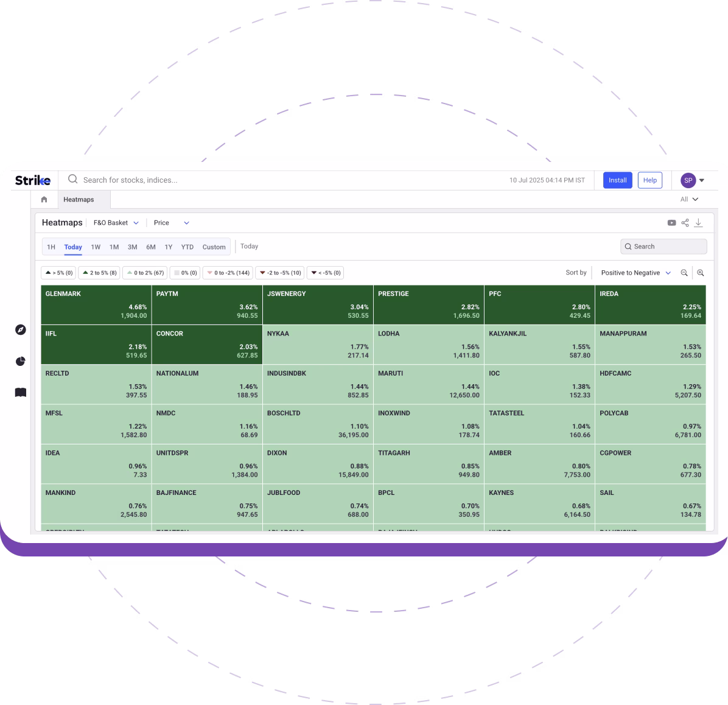Open the Price metric dropdown
The width and height of the screenshot is (728, 705).
click(x=171, y=223)
